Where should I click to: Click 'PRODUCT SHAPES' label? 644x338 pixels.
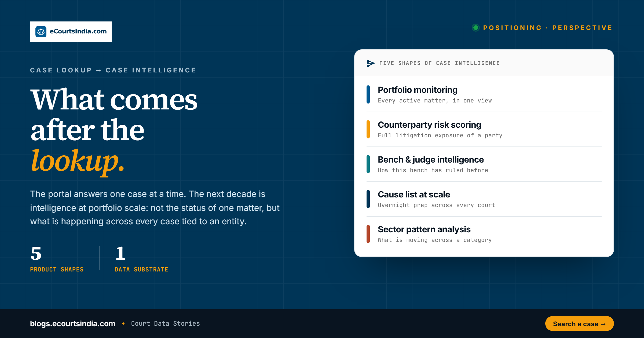tap(57, 270)
